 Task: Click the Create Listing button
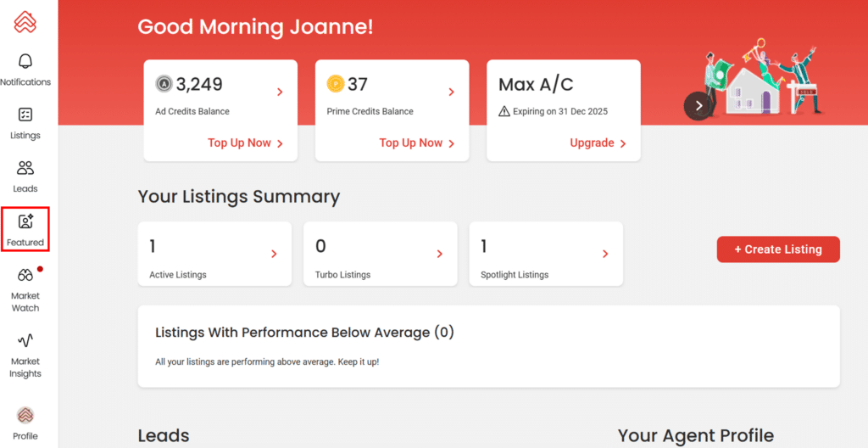pos(778,249)
